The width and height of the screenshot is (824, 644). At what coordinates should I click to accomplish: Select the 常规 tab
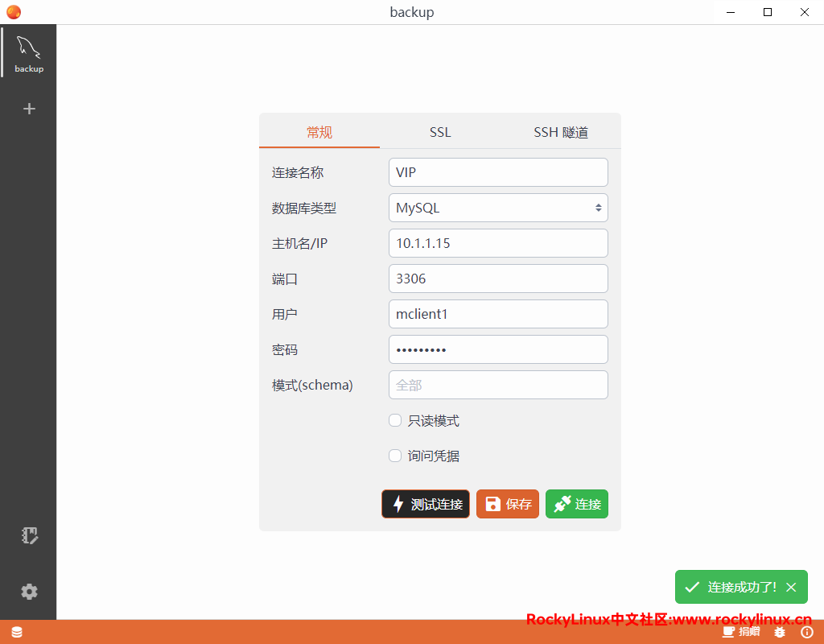coord(319,133)
